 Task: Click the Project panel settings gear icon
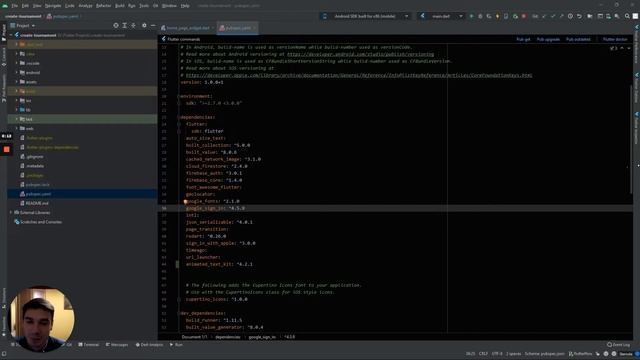click(x=144, y=25)
